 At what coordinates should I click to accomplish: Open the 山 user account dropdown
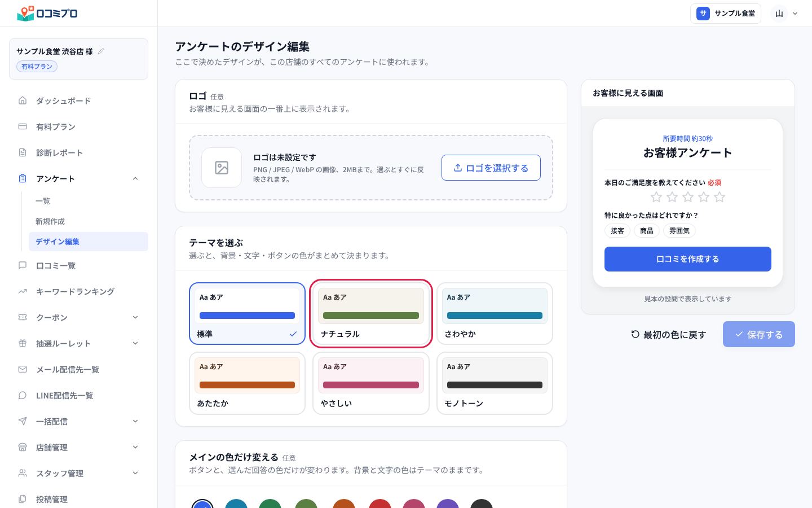(785, 14)
